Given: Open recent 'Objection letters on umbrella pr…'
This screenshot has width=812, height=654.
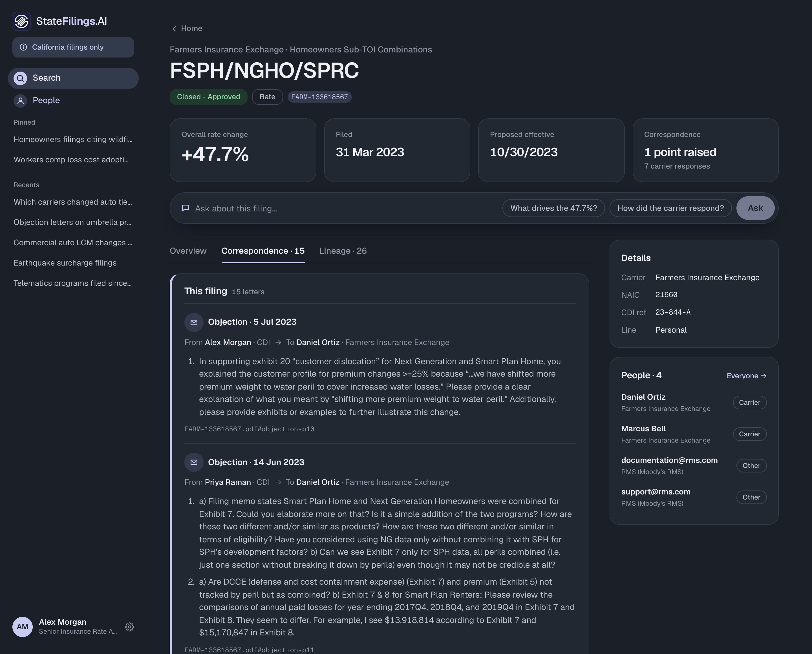Looking at the screenshot, I should [x=73, y=222].
